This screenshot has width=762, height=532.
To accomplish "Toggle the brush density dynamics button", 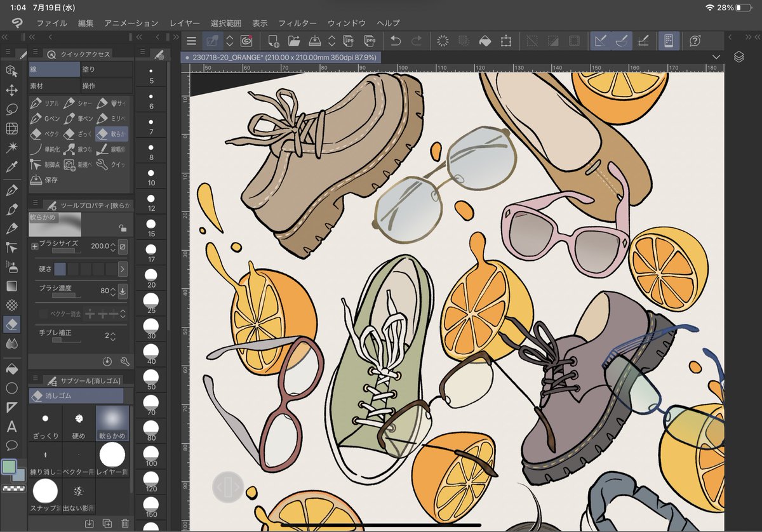I will click(123, 291).
